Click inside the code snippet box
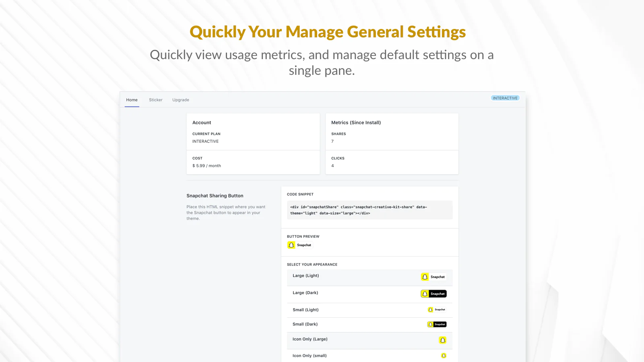The height and width of the screenshot is (362, 644). (369, 210)
